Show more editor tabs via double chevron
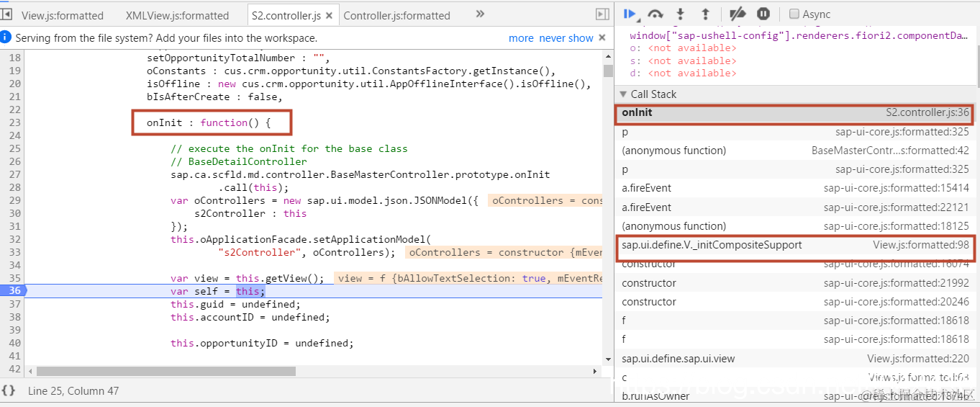Image resolution: width=980 pixels, height=407 pixels. (x=480, y=14)
